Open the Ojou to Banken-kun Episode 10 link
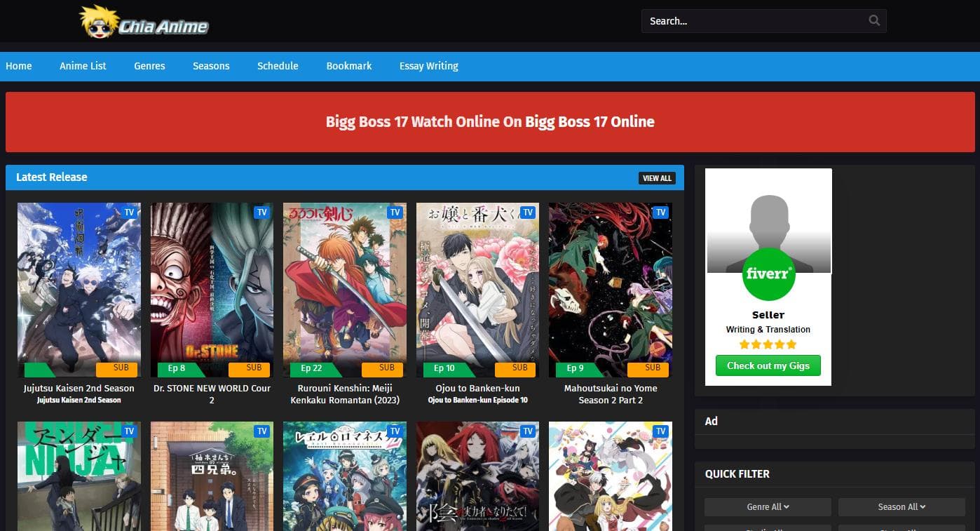This screenshot has height=531, width=980. coord(477,401)
